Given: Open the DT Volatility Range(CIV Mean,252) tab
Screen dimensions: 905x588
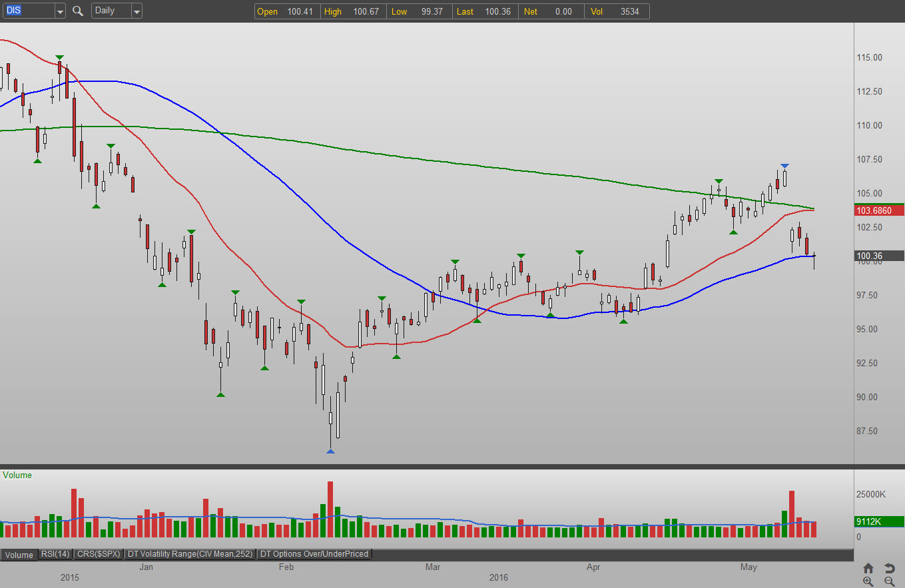Looking at the screenshot, I should [x=190, y=554].
